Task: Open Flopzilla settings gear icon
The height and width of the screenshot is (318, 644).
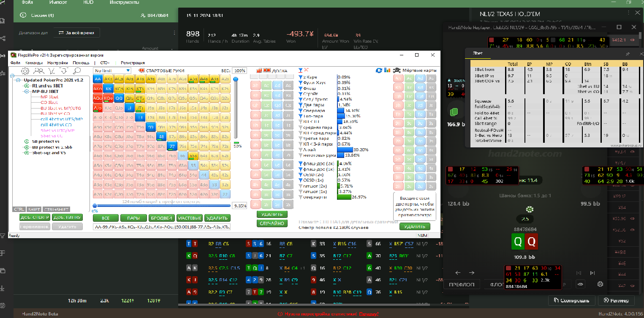Action: point(25,71)
